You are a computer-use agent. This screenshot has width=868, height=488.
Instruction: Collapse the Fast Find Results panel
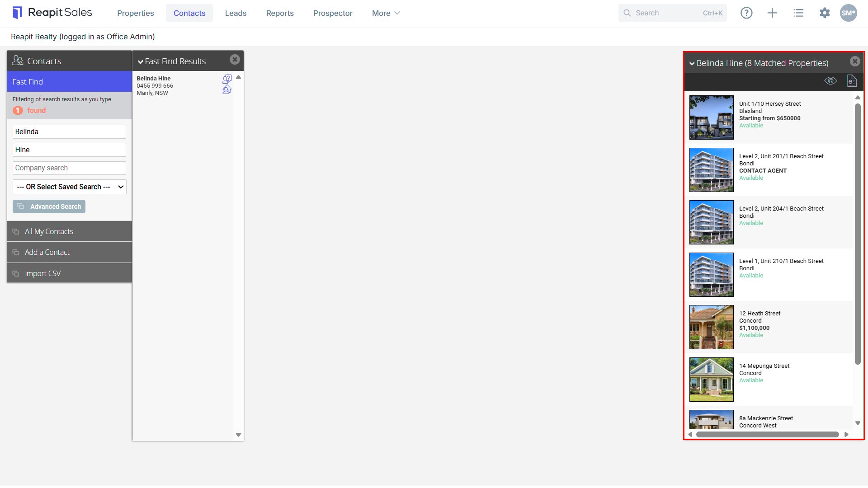point(140,62)
